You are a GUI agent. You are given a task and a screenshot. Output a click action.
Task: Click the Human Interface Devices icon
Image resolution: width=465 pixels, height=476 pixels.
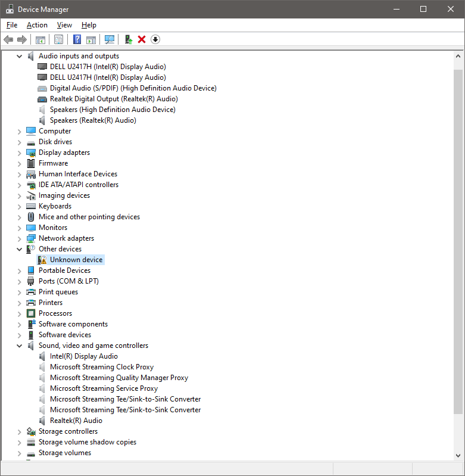coord(31,174)
